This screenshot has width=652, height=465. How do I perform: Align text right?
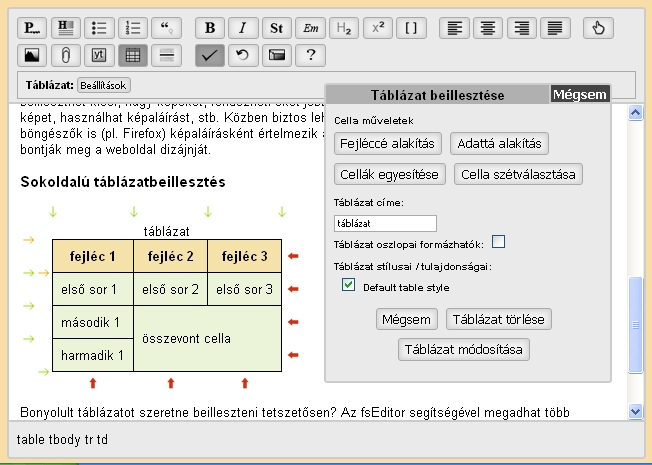point(522,28)
